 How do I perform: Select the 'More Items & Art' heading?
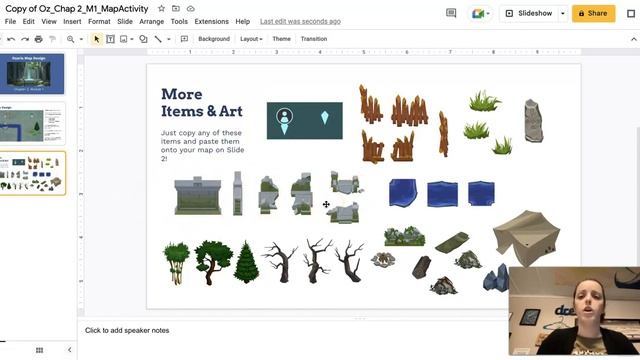tap(202, 102)
